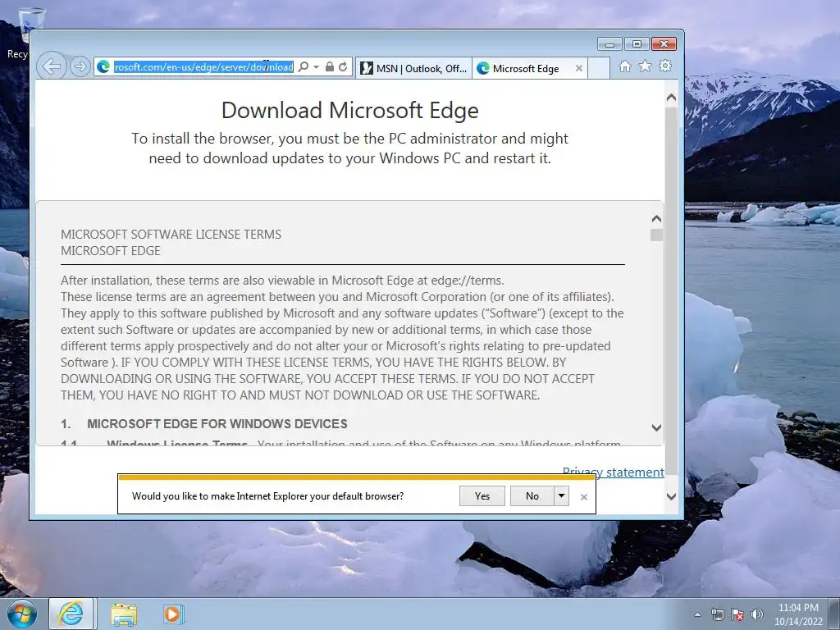This screenshot has width=840, height=630.
Task: Click No on the default browser prompt
Action: pos(532,496)
